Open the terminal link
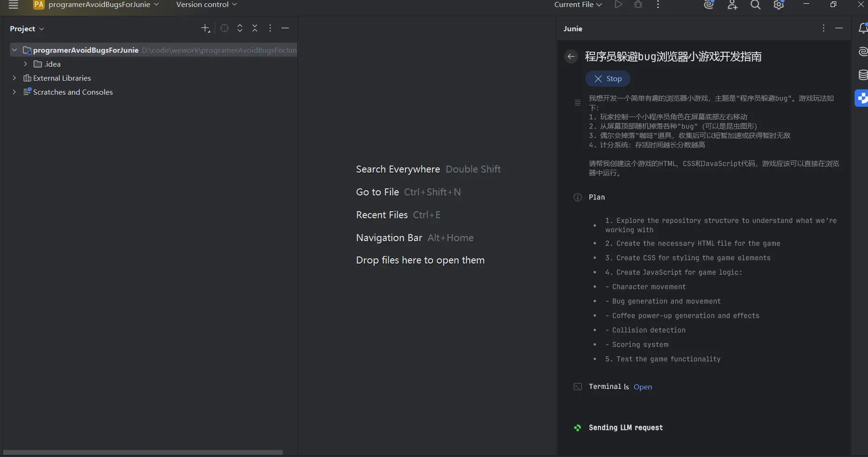Screen dimensions: 868x457 pos(643,387)
